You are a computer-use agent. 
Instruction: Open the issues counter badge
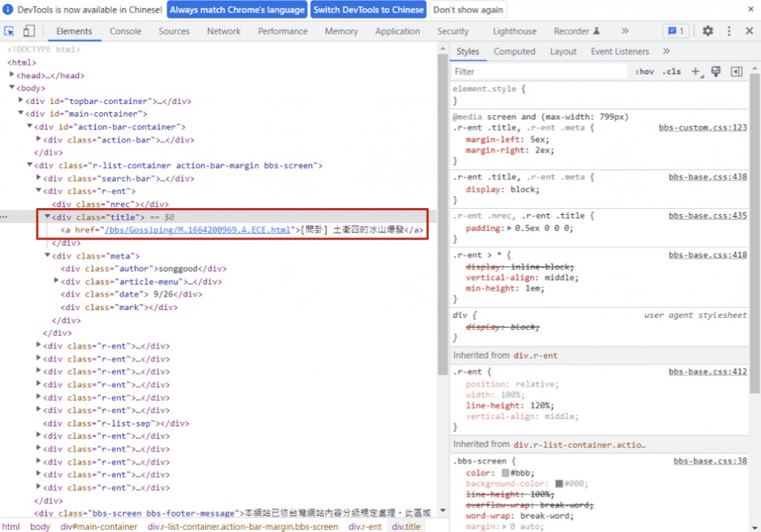pyautogui.click(x=676, y=31)
